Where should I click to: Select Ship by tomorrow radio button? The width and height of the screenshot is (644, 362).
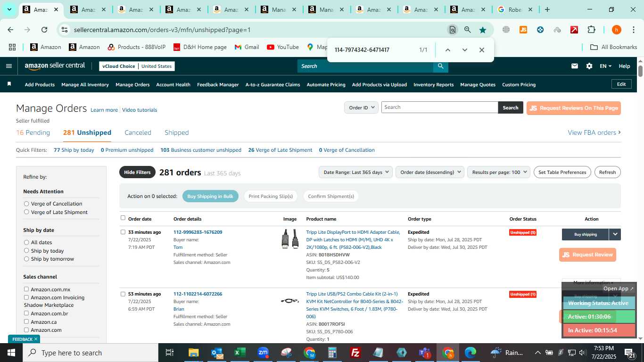[26, 259]
